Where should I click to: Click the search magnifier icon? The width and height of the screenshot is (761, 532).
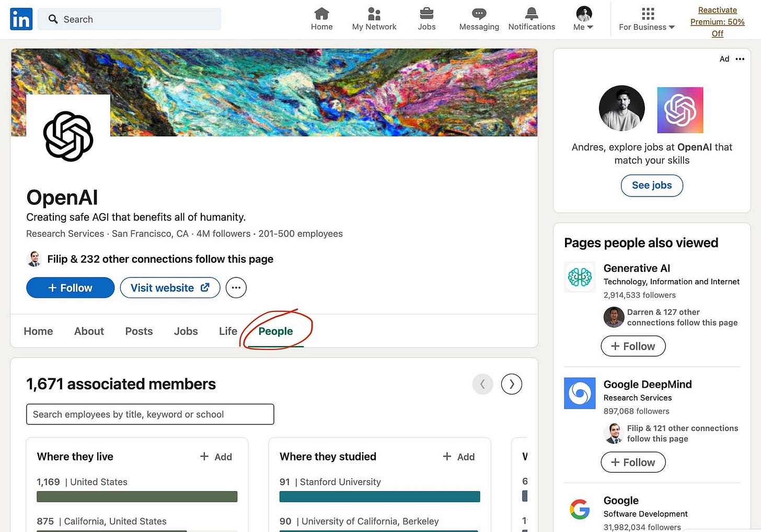click(53, 19)
